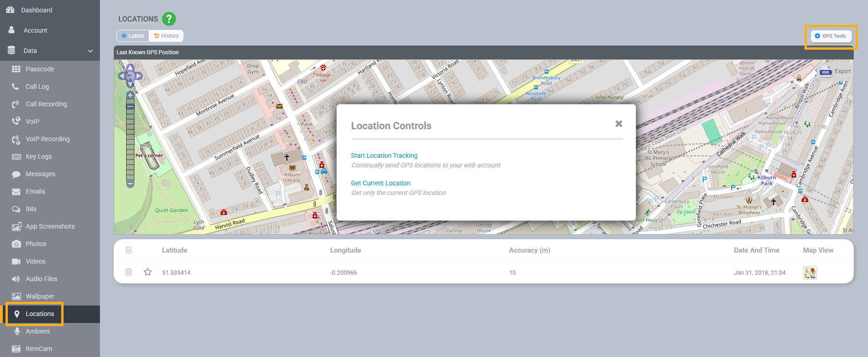Open Account in the sidebar
The image size is (868, 357).
[x=35, y=30]
